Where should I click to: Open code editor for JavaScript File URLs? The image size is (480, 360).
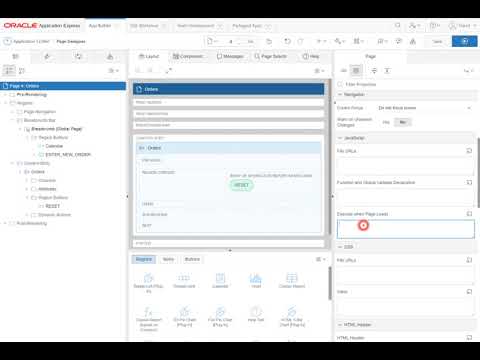(469, 151)
